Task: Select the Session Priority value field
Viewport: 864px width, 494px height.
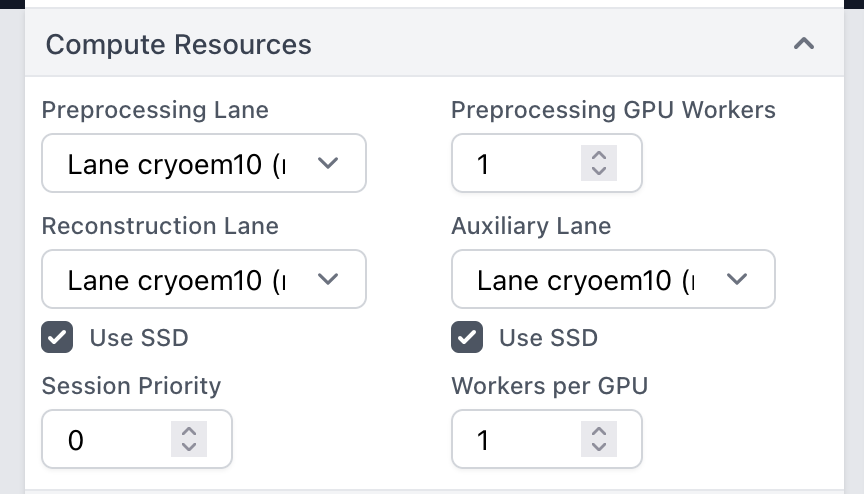Action: pyautogui.click(x=105, y=440)
